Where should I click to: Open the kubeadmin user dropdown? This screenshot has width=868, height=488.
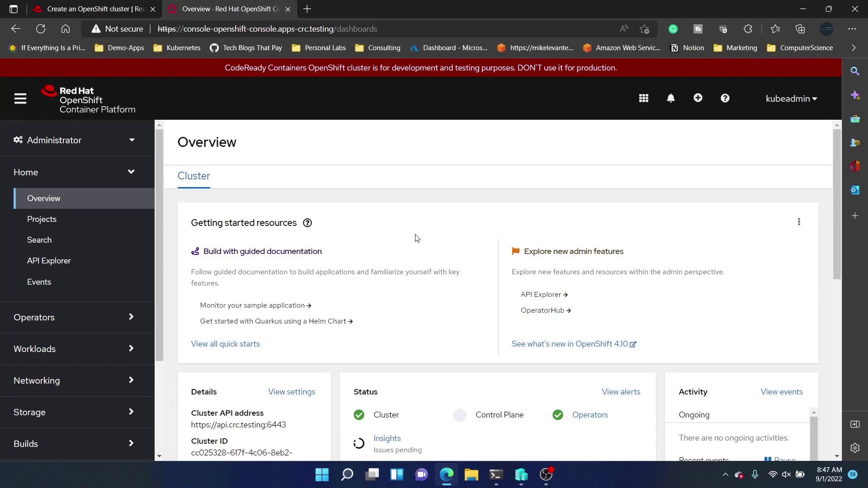click(x=791, y=99)
